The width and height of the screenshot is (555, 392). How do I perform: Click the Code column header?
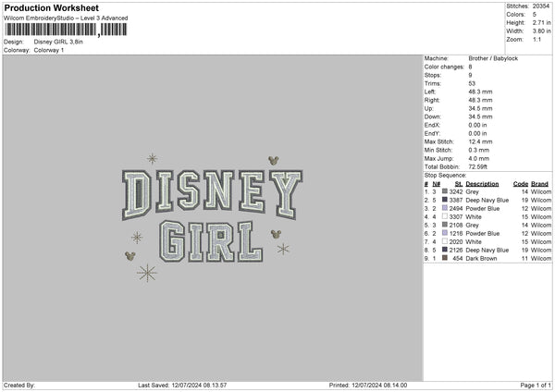[x=520, y=183]
